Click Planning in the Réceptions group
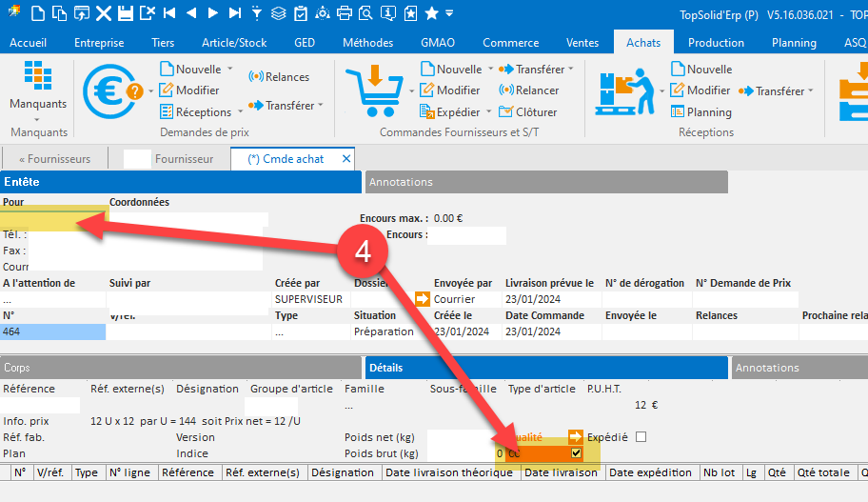Image resolution: width=868 pixels, height=502 pixels. (x=700, y=111)
